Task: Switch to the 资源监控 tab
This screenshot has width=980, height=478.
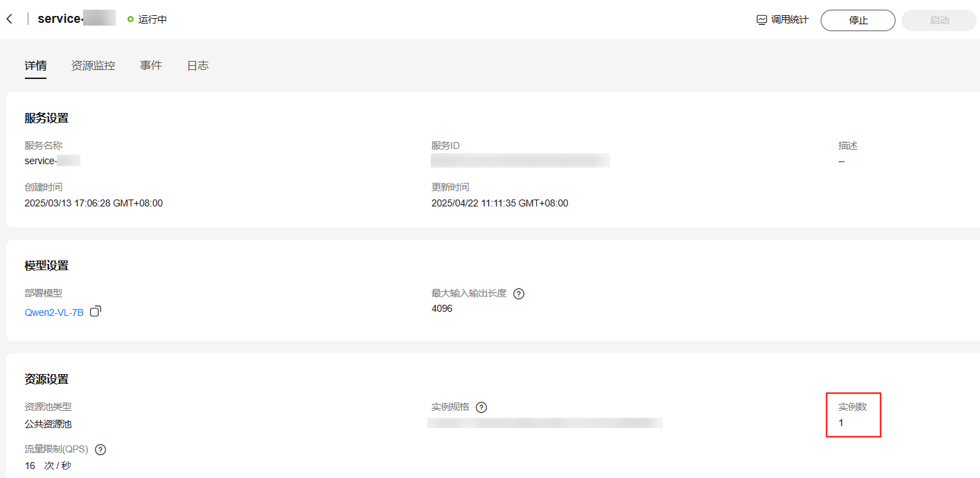Action: coord(93,66)
